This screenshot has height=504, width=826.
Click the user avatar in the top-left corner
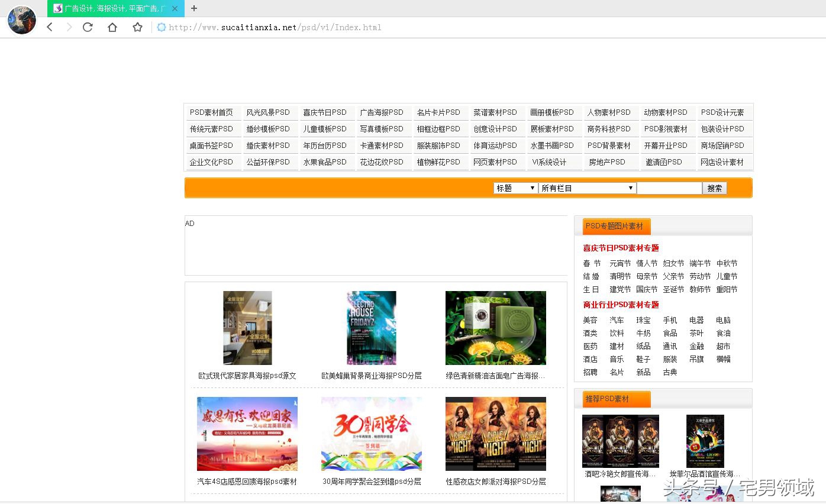(21, 20)
